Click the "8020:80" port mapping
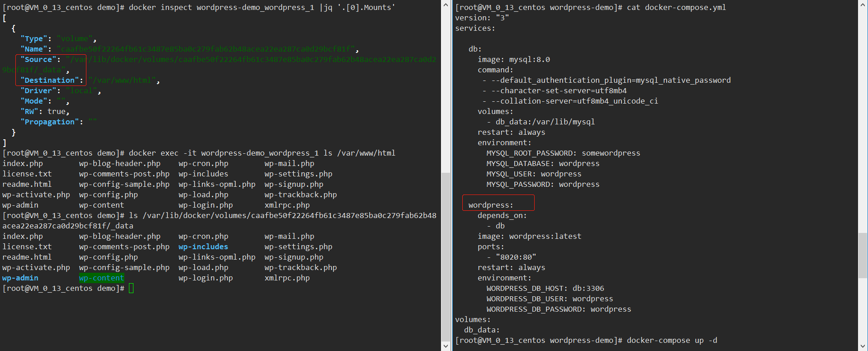The width and height of the screenshot is (868, 351). coord(516,257)
